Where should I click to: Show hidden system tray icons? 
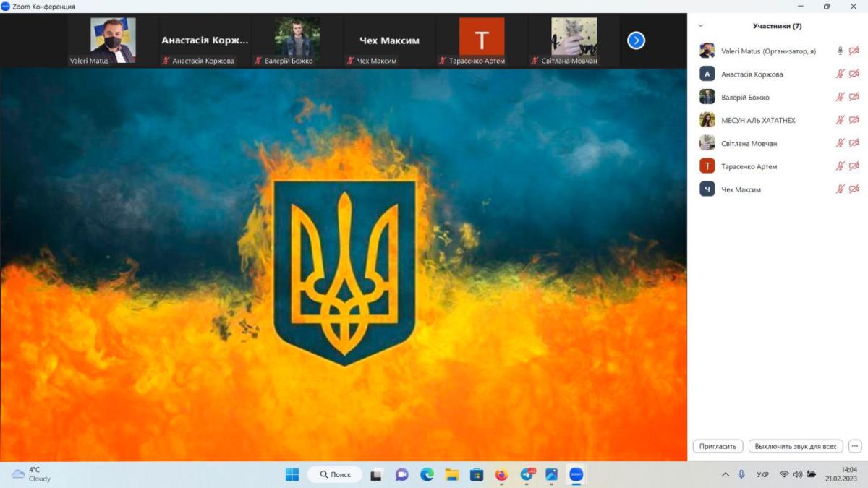pos(726,475)
